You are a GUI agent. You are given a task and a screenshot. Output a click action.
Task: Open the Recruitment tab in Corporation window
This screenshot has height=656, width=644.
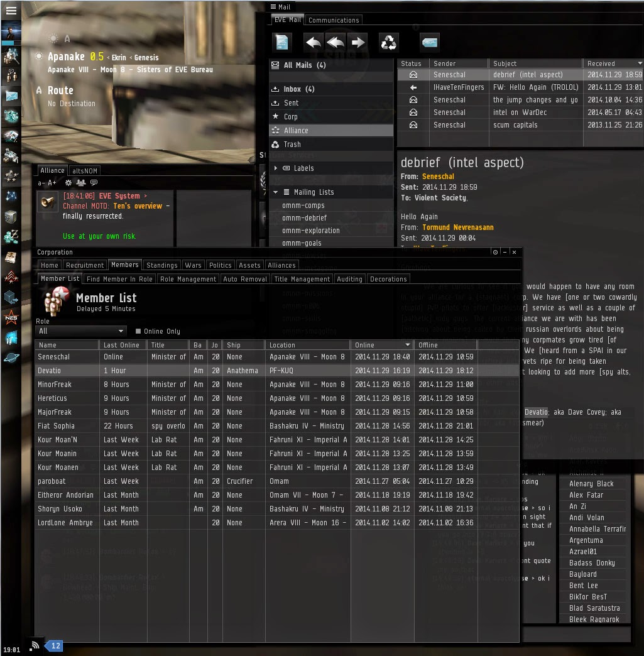(85, 265)
